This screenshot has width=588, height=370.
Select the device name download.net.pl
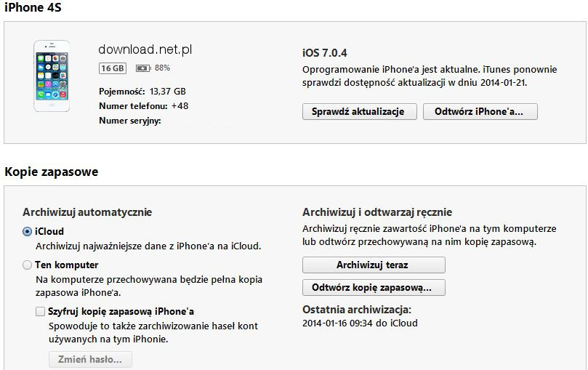pos(145,49)
